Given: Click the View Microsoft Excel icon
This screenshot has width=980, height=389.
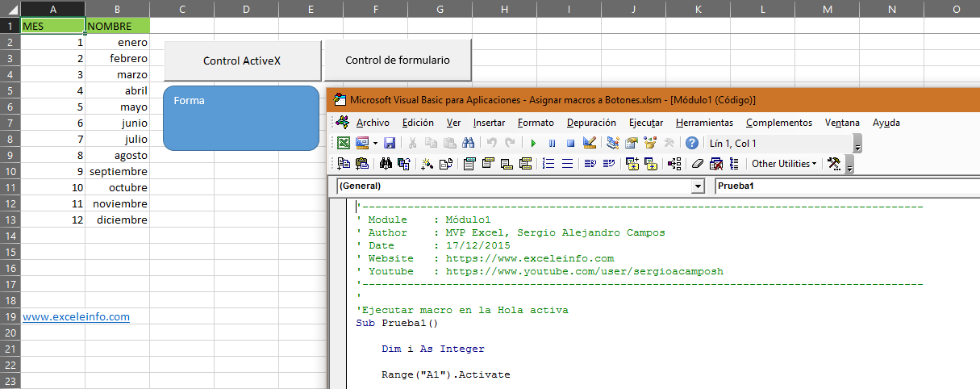Looking at the screenshot, I should coord(344,143).
